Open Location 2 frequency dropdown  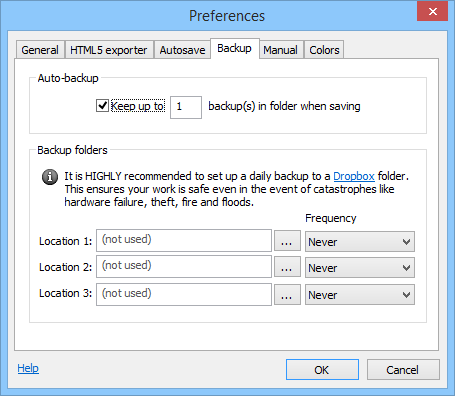click(360, 267)
